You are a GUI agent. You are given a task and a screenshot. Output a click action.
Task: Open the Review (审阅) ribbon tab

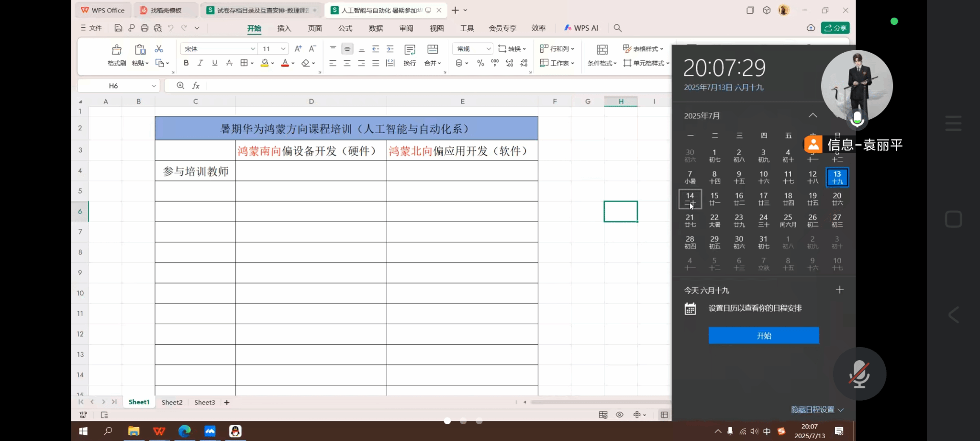(x=406, y=28)
